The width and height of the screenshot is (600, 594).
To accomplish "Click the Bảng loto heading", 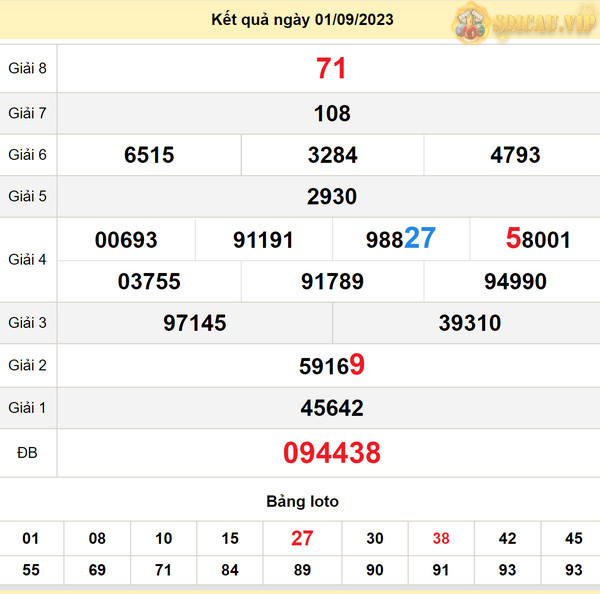I will pyautogui.click(x=302, y=501).
